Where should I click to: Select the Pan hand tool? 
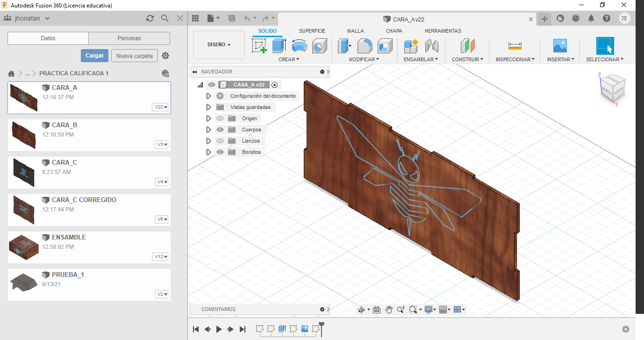click(389, 310)
